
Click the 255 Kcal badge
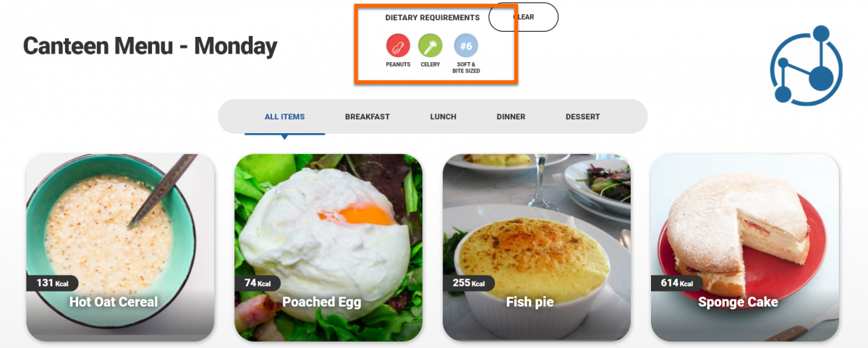468,283
